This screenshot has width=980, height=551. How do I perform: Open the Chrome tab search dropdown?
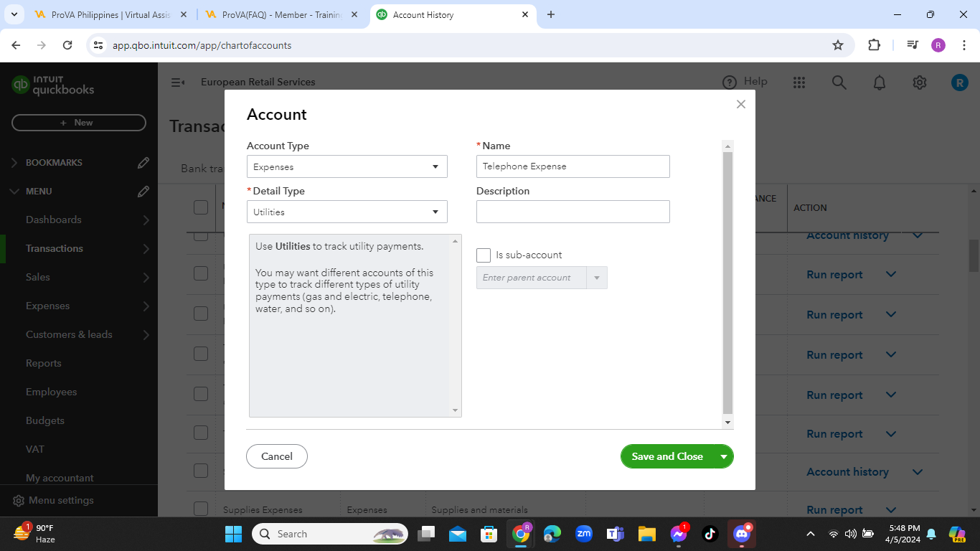(14, 14)
